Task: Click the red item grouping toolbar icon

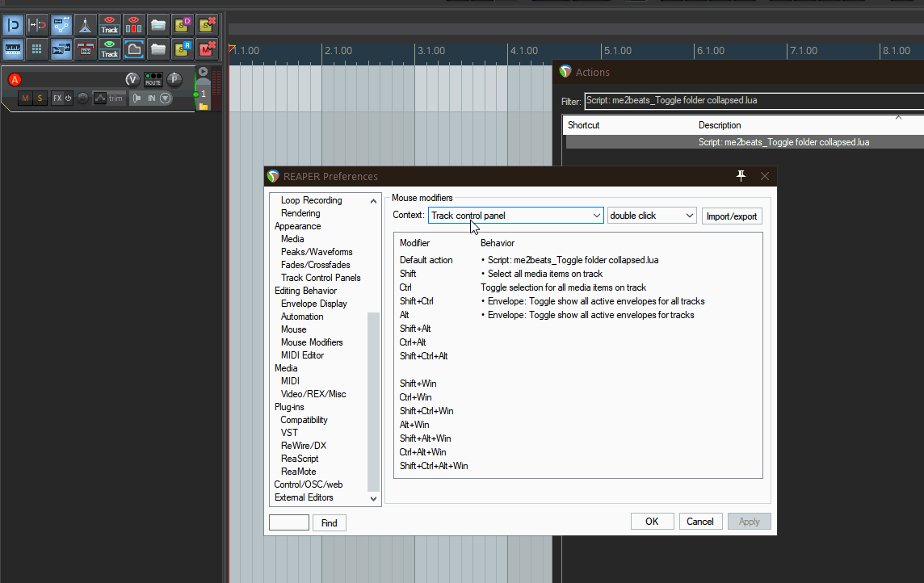Action: point(85,49)
